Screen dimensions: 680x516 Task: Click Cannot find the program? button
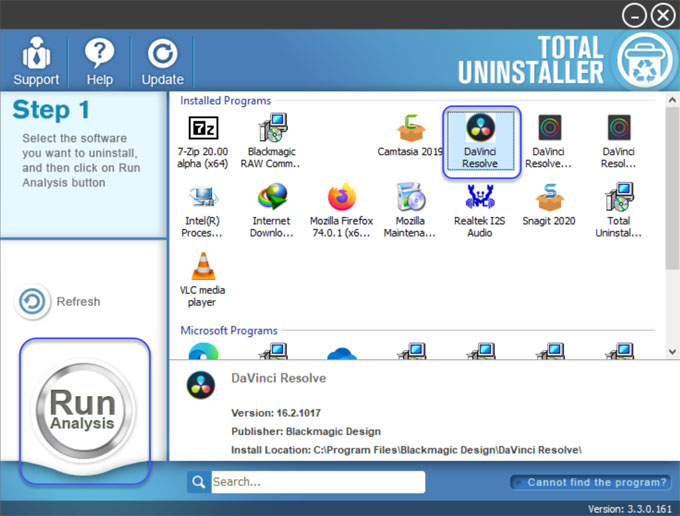coord(591,482)
